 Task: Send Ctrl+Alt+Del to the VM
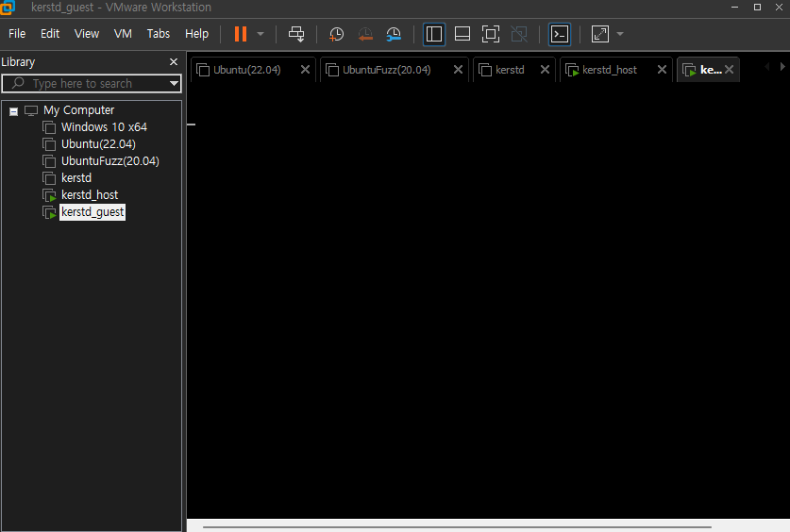[296, 34]
